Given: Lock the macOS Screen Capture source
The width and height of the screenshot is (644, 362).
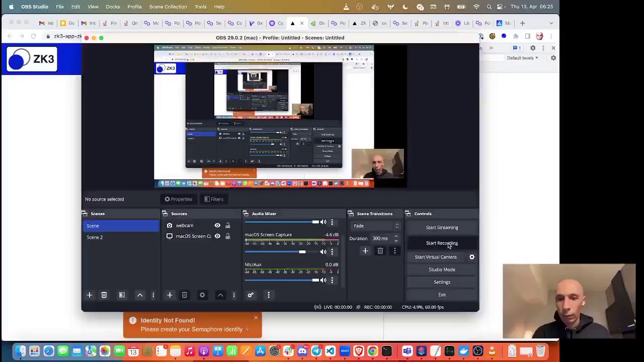Looking at the screenshot, I should [x=227, y=236].
